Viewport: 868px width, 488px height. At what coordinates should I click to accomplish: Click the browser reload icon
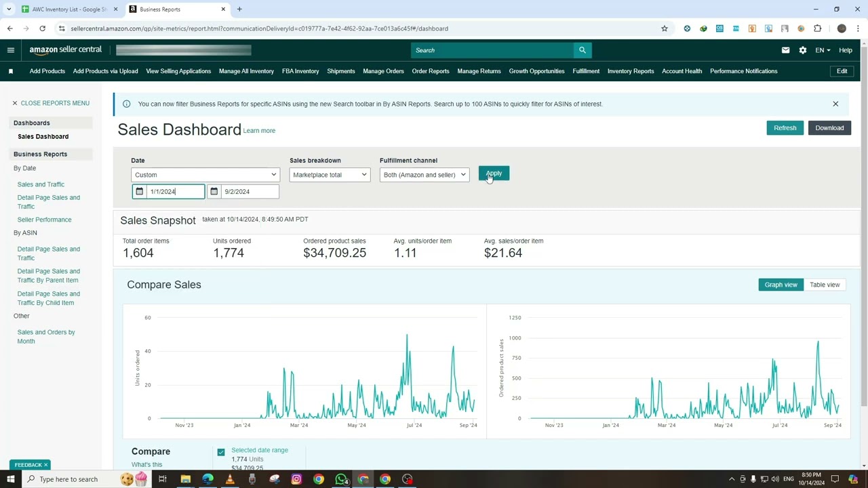tap(42, 28)
